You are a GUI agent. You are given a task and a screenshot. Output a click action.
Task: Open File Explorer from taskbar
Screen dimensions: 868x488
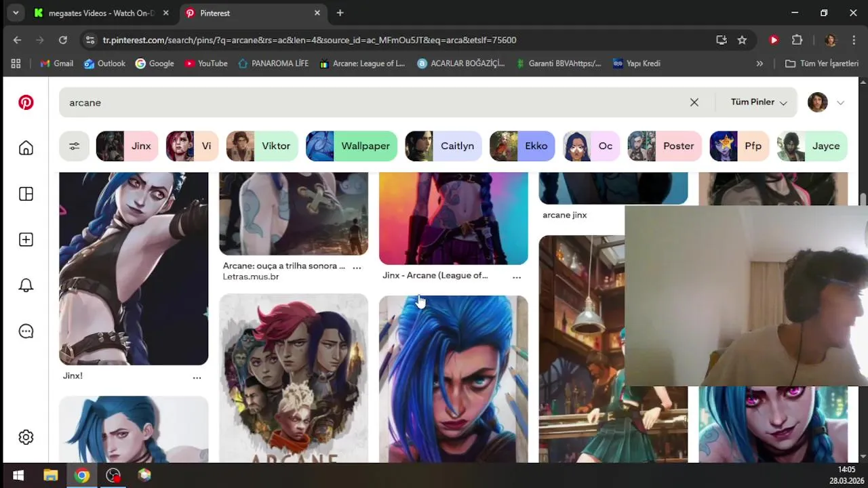tap(50, 475)
